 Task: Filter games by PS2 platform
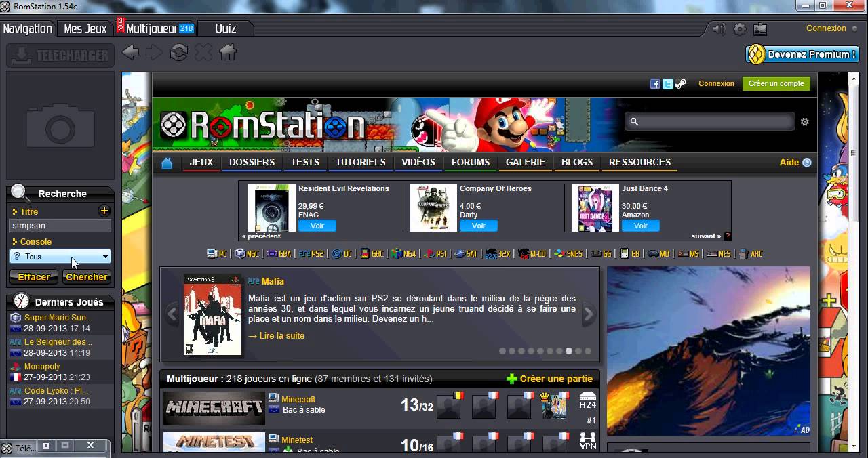coord(311,254)
